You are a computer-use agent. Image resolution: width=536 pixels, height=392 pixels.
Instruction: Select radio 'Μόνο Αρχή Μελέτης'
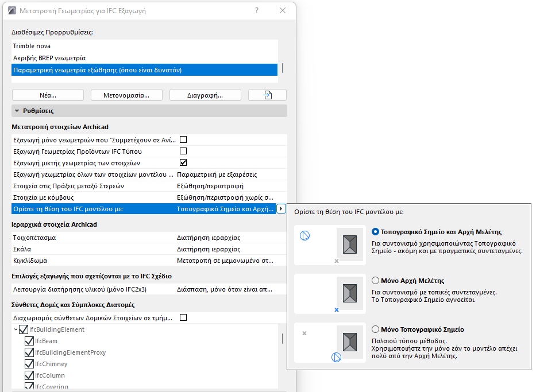point(375,281)
